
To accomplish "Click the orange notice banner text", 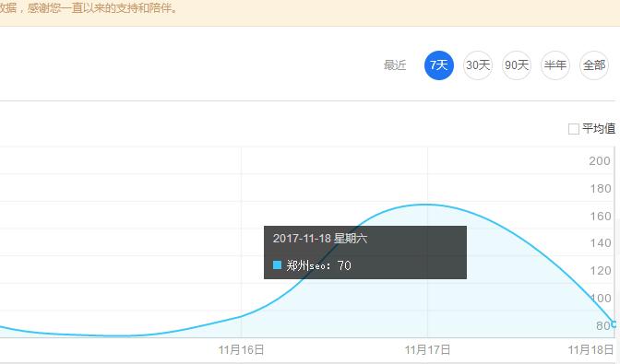I will [x=89, y=8].
